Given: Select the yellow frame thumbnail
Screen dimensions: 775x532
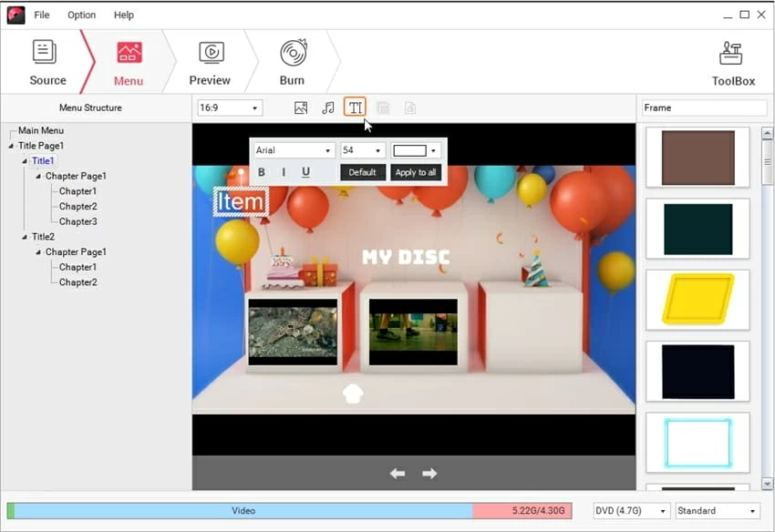Looking at the screenshot, I should point(697,300).
